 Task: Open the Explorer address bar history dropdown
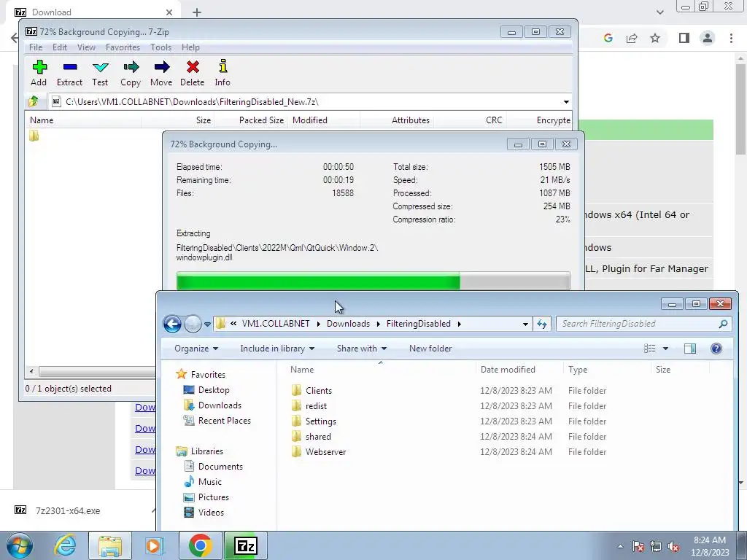pos(525,324)
